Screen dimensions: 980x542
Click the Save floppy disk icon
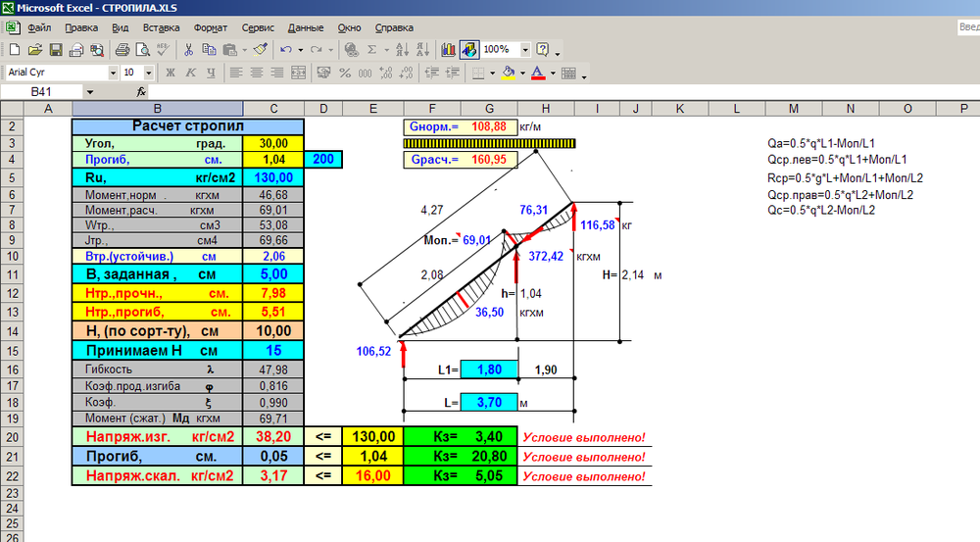pyautogui.click(x=56, y=49)
